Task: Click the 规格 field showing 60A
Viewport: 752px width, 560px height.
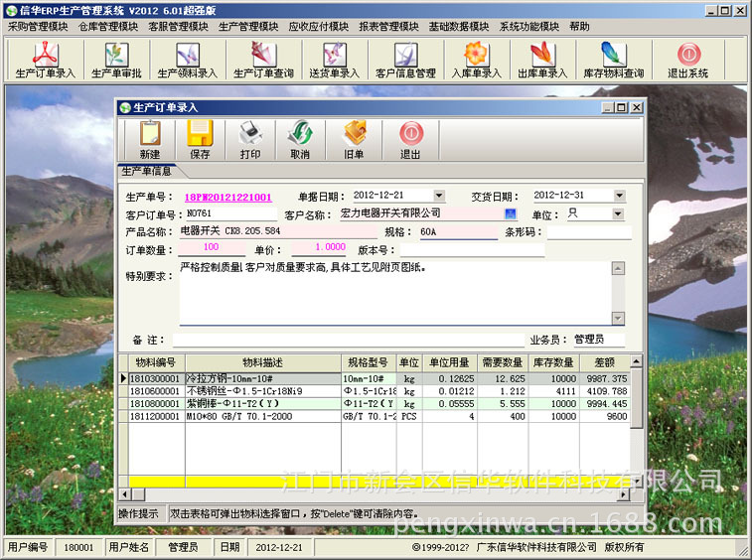Action: pos(458,232)
